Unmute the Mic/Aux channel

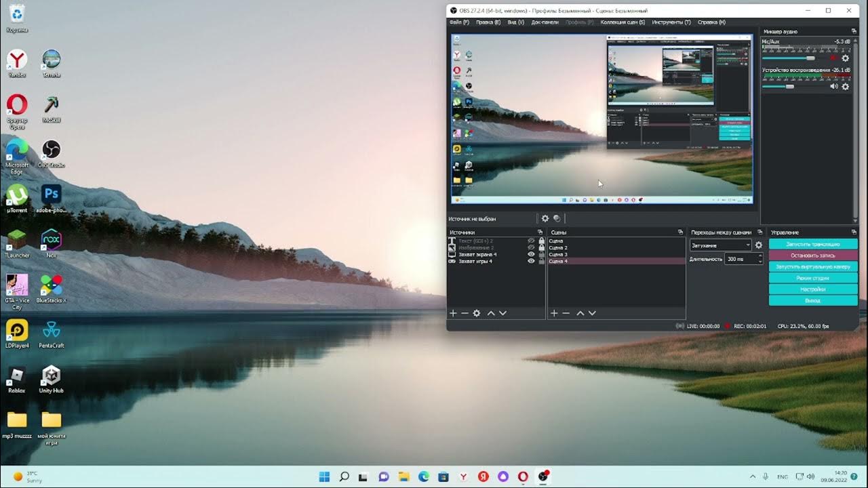pyautogui.click(x=833, y=58)
